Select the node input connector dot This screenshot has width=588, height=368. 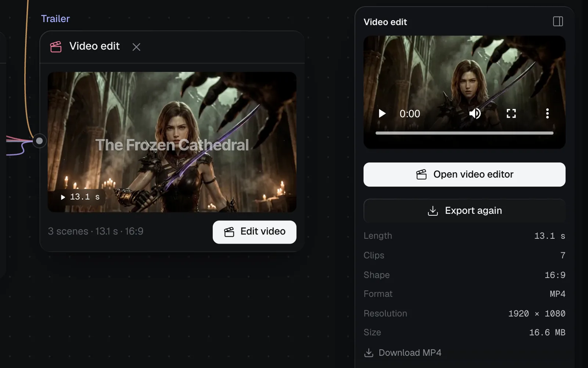click(x=39, y=141)
